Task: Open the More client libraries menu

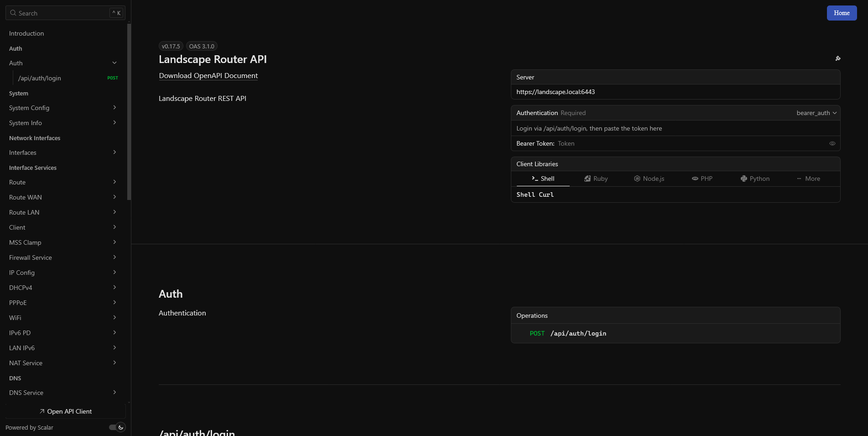Action: [x=808, y=179]
